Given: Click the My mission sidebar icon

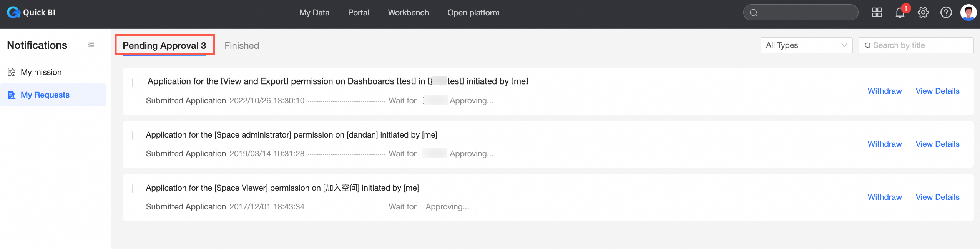Looking at the screenshot, I should [12, 72].
